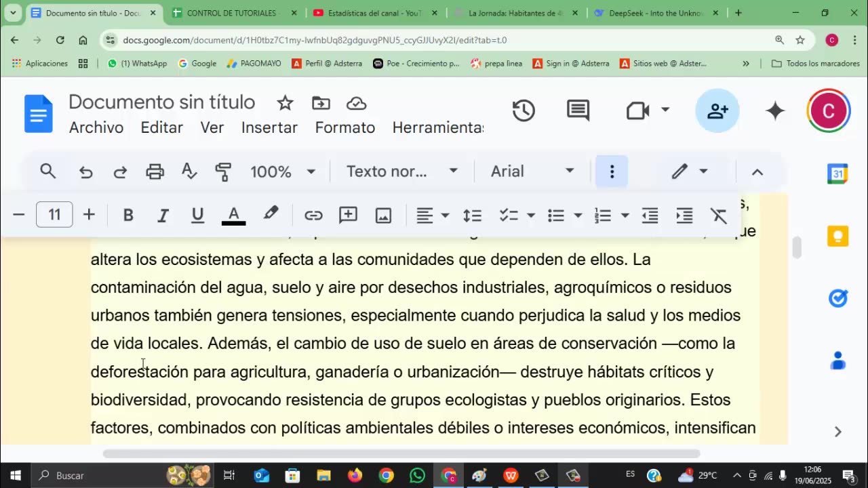Undo the last action
The width and height of the screenshot is (868, 488).
coord(85,171)
